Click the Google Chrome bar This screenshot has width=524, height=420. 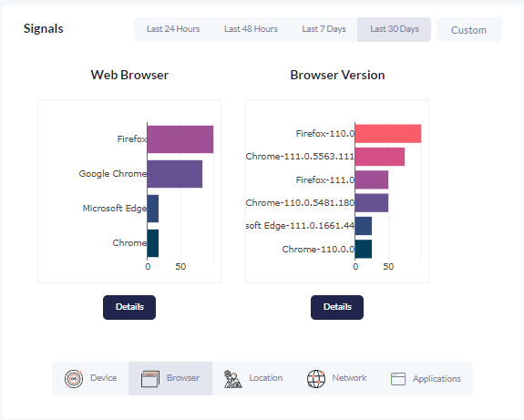(x=175, y=174)
